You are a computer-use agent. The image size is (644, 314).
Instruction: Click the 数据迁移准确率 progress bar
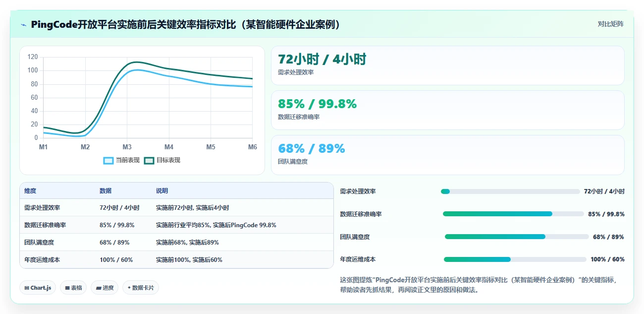click(x=513, y=214)
